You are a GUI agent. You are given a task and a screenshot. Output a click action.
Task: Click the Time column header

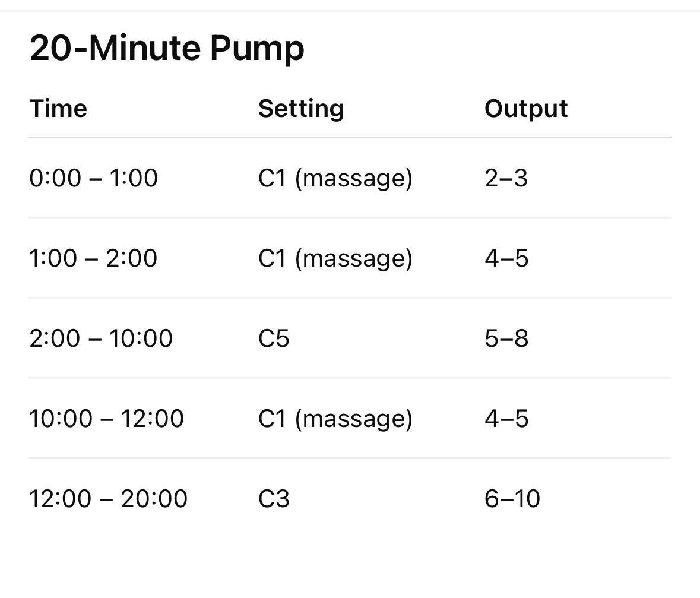(58, 109)
